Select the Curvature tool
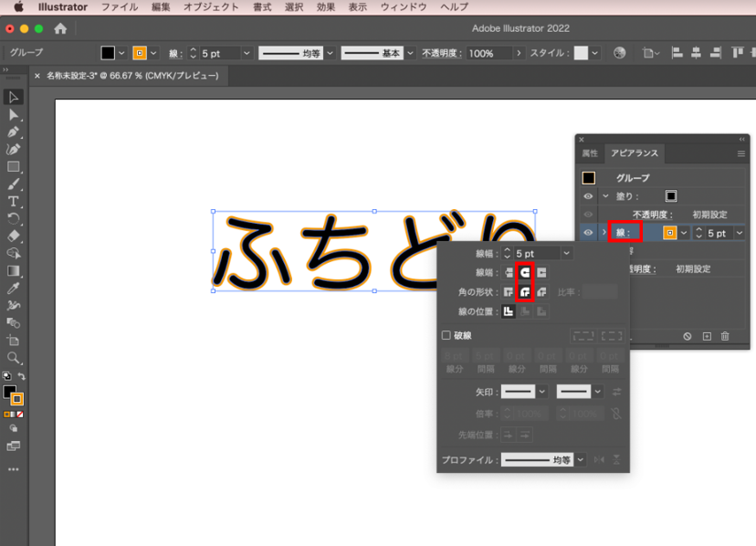 click(13, 150)
